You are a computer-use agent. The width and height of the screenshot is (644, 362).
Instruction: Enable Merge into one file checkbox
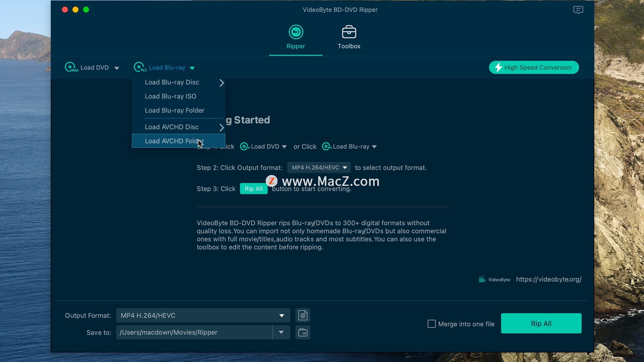click(x=431, y=324)
